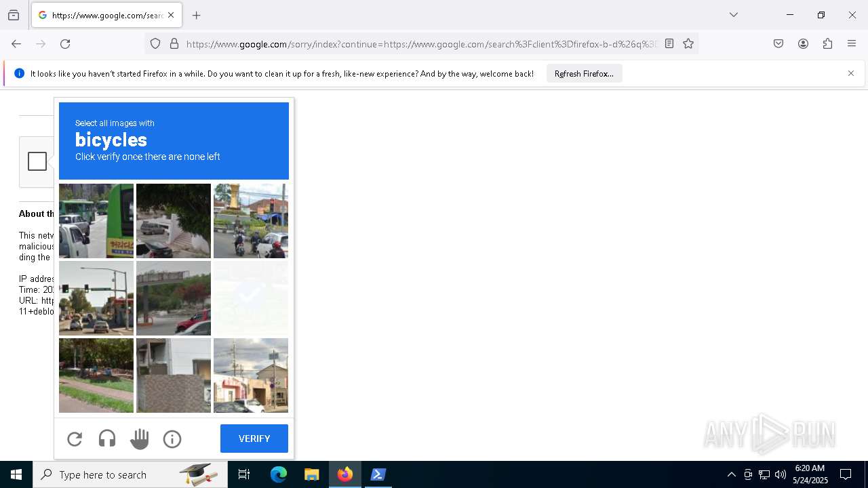Dismiss the Firefox notification bar

tap(851, 73)
